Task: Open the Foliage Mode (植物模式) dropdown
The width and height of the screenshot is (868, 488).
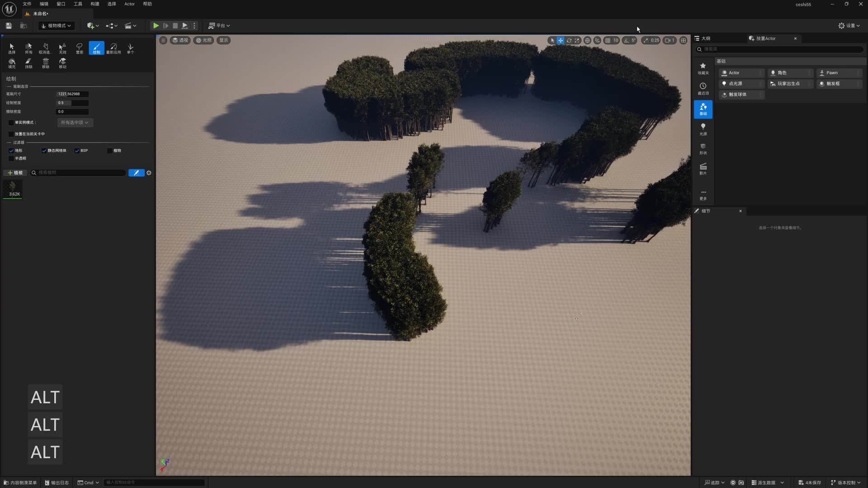Action: click(x=57, y=26)
